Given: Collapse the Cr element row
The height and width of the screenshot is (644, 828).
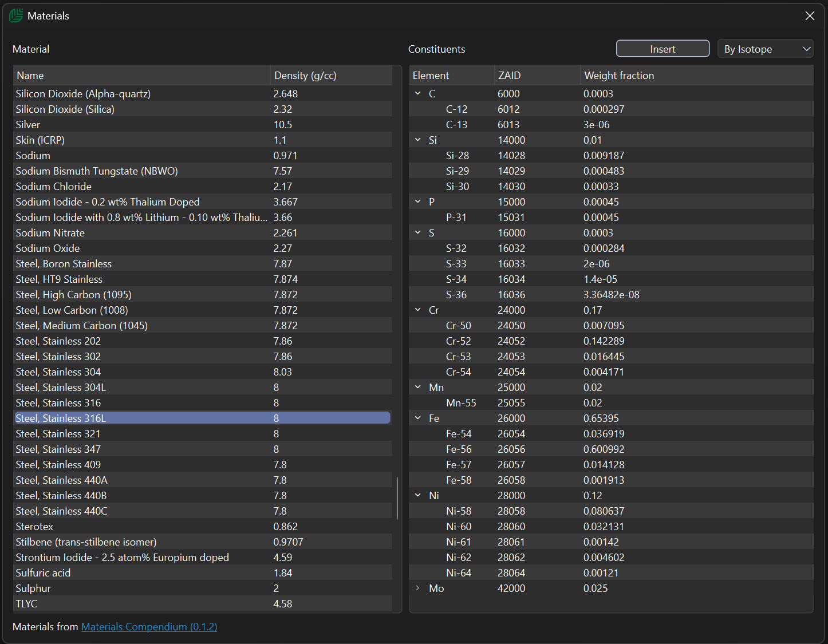Looking at the screenshot, I should coord(418,310).
